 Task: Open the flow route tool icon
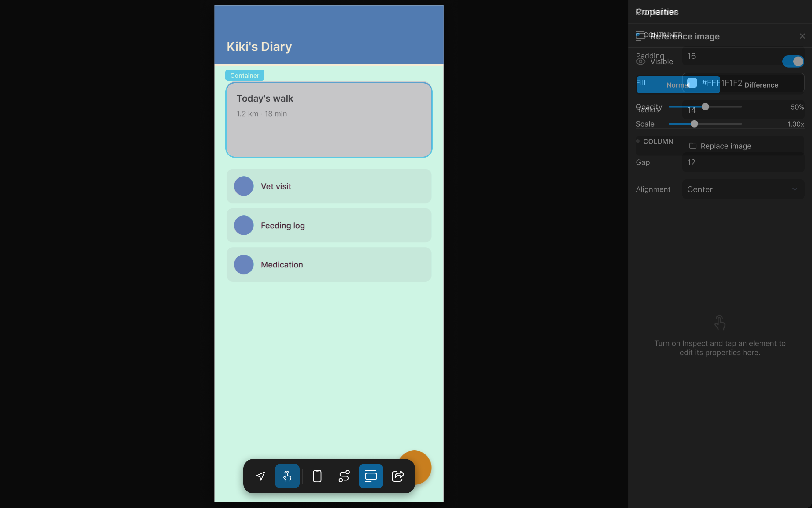(344, 476)
